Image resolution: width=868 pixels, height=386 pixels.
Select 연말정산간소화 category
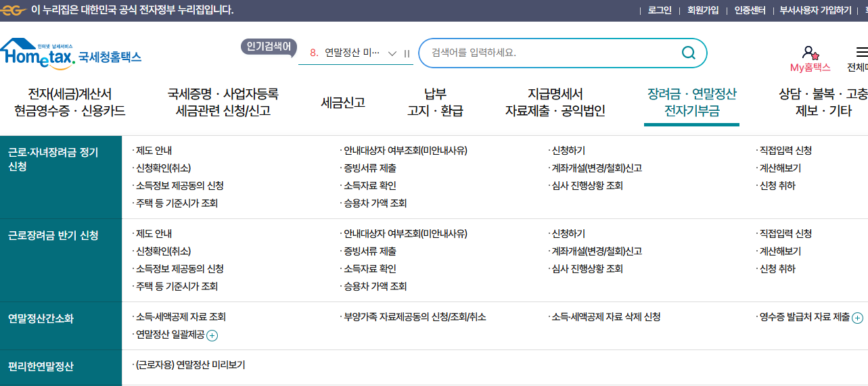pos(61,326)
